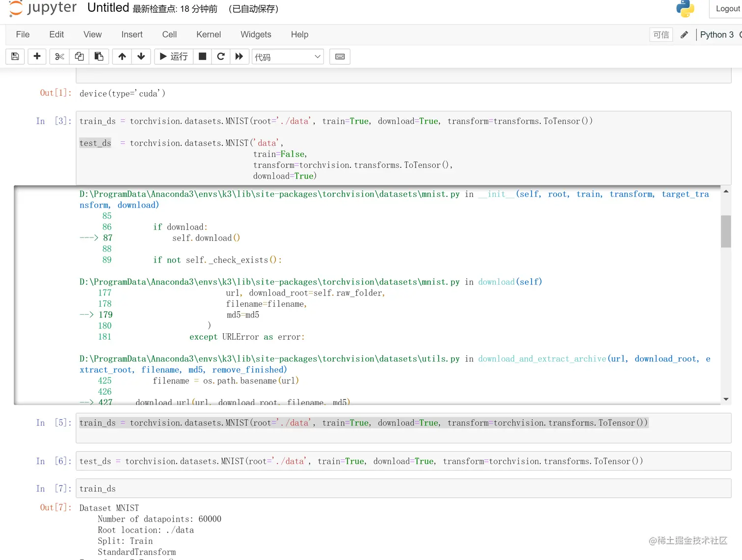
Task: Open the View menu
Action: (x=92, y=34)
